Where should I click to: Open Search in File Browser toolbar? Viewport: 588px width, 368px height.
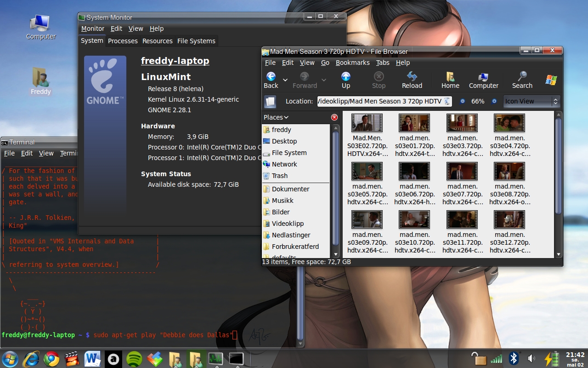[522, 80]
